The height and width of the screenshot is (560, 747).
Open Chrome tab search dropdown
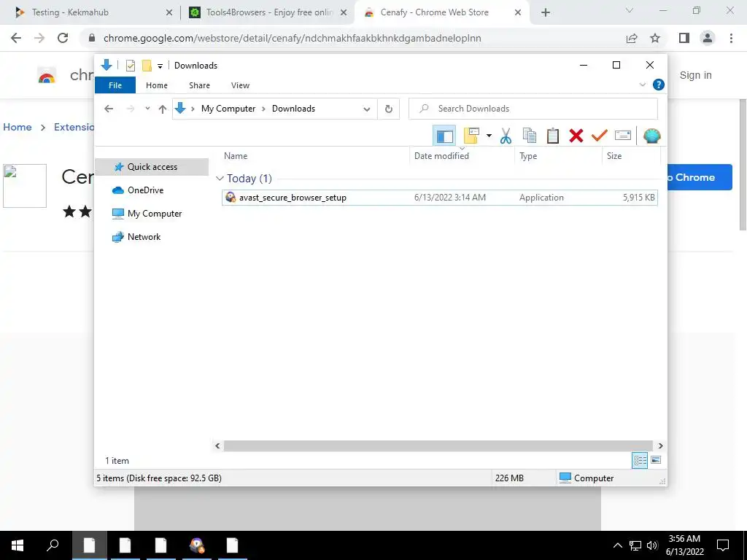pos(629,10)
